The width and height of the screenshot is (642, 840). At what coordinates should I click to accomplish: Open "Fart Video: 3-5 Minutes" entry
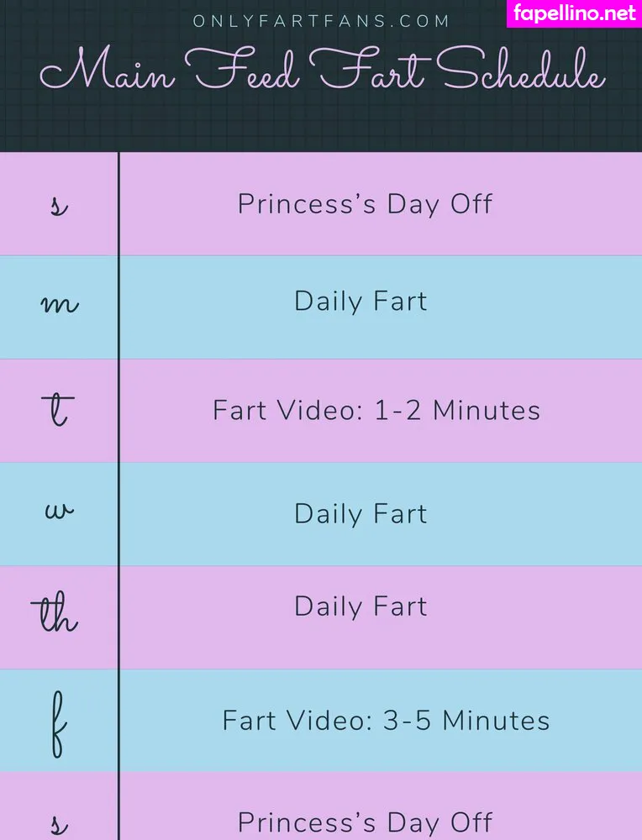(386, 721)
